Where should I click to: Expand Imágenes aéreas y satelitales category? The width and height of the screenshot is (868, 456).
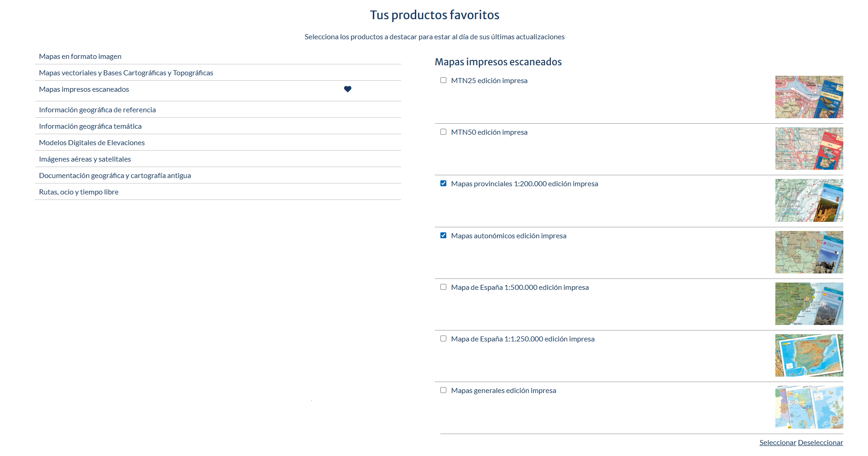coord(85,159)
